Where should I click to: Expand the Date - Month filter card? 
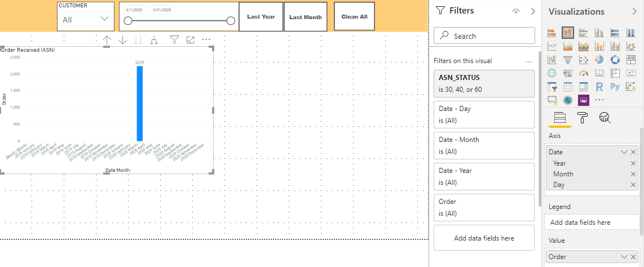pos(484,145)
